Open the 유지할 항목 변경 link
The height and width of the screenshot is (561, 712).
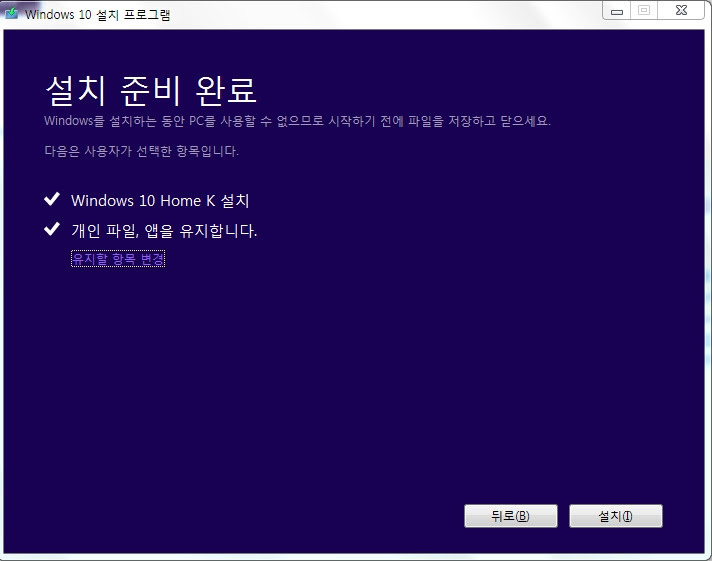[x=118, y=259]
